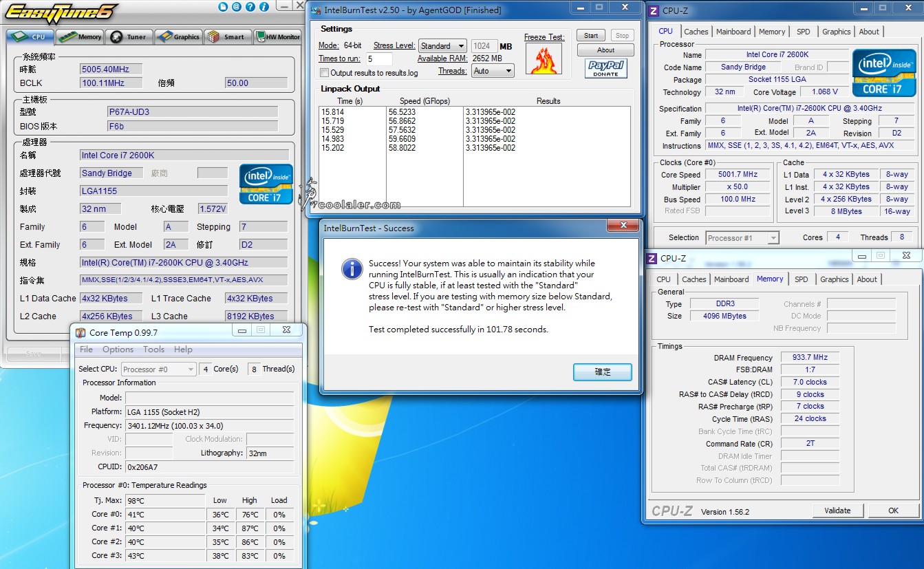
Task: Open the Mainboard tab in upper CPU-Z window
Action: coord(733,32)
